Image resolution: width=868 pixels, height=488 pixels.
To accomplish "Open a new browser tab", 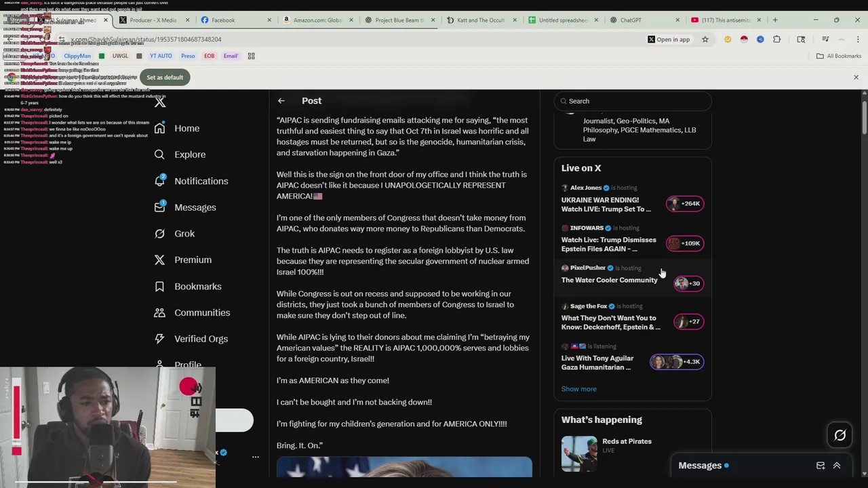I will pyautogui.click(x=775, y=20).
